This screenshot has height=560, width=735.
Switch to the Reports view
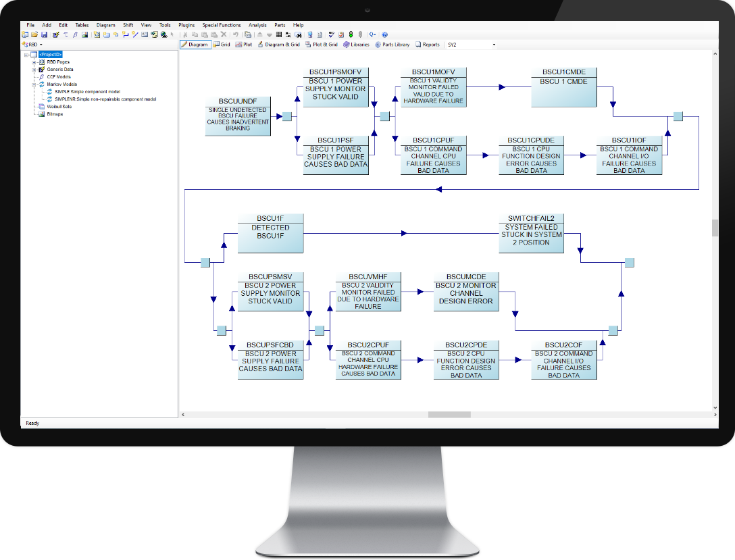tap(428, 45)
